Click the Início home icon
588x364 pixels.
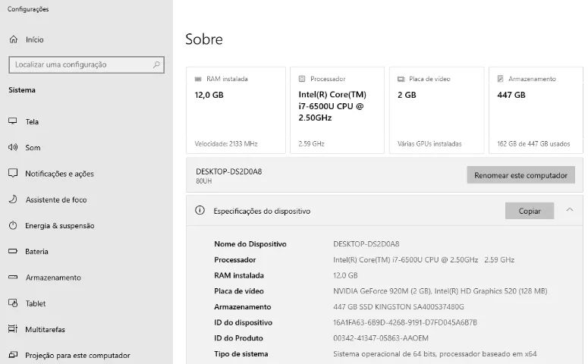[x=14, y=39]
